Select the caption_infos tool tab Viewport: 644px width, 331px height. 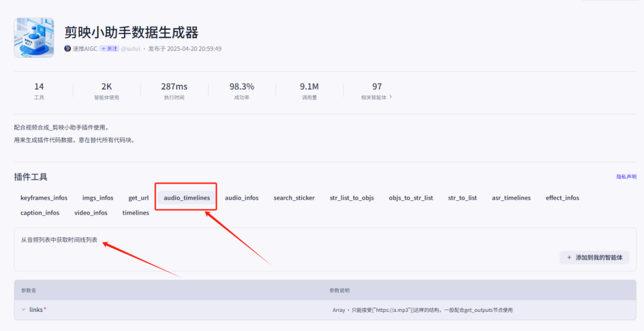point(40,213)
